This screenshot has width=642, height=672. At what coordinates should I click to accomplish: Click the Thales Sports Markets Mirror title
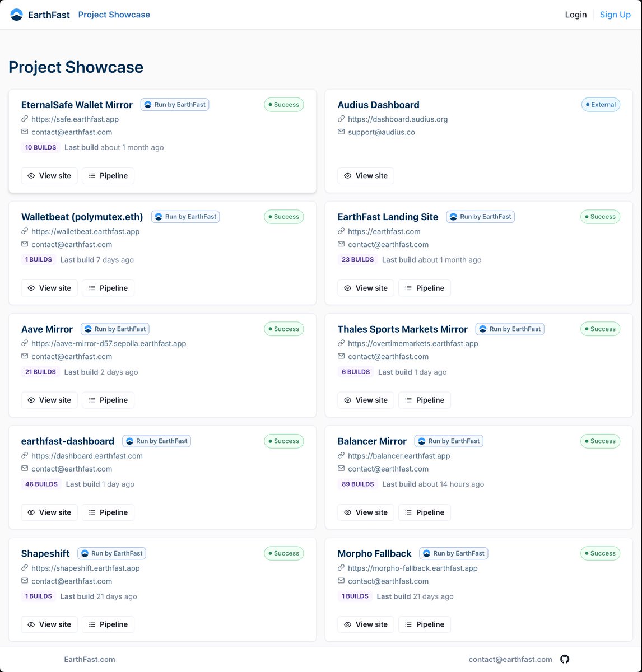402,329
